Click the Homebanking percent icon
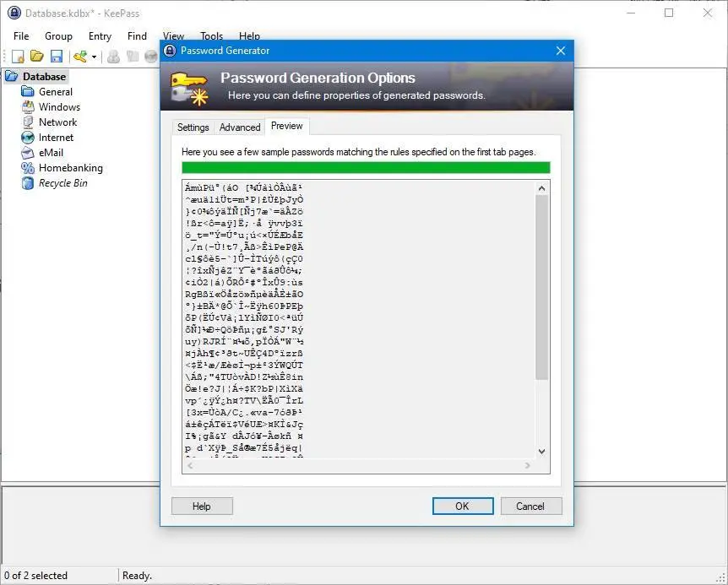Viewport: 728px width, 585px height. tap(28, 168)
